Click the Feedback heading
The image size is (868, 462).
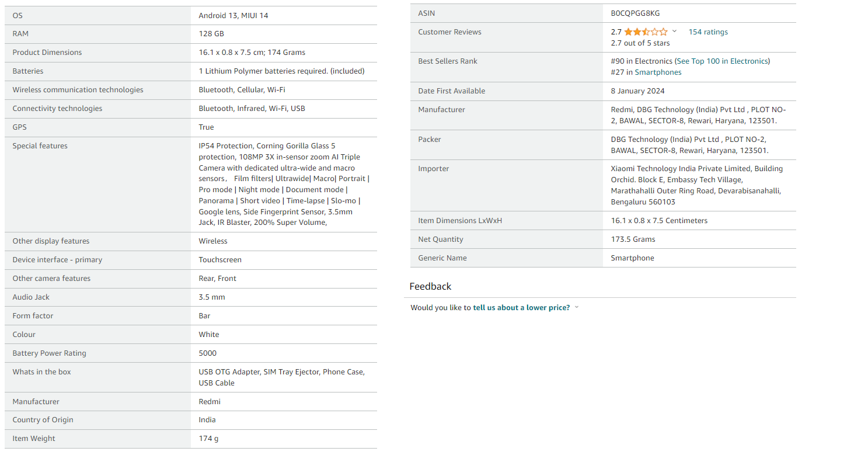click(x=430, y=286)
